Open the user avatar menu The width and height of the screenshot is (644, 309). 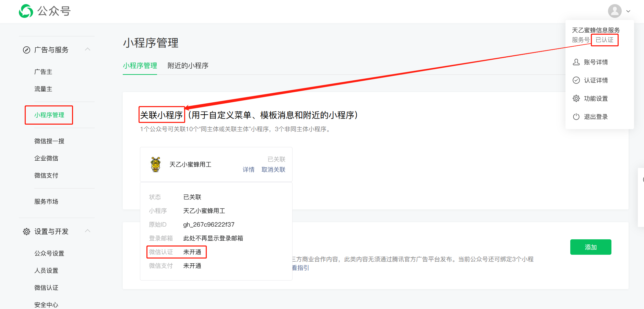coord(615,11)
